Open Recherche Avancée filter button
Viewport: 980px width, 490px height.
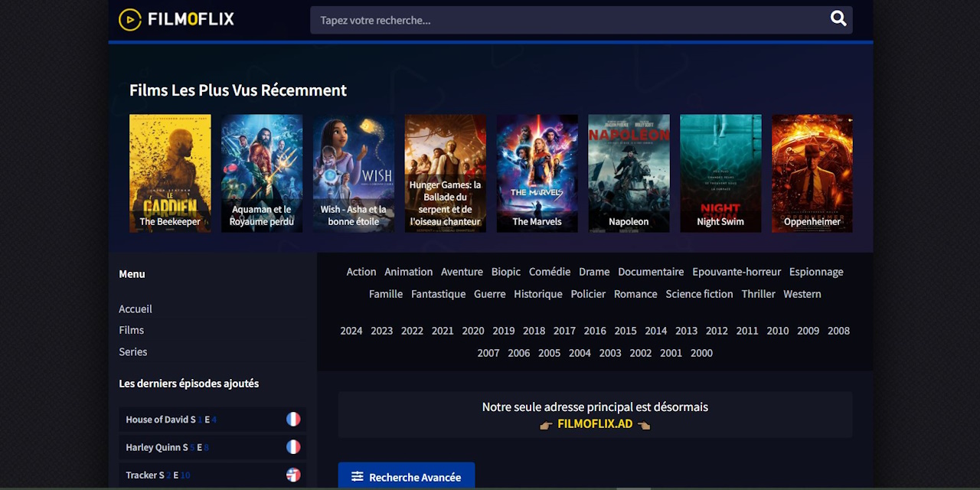click(x=407, y=476)
